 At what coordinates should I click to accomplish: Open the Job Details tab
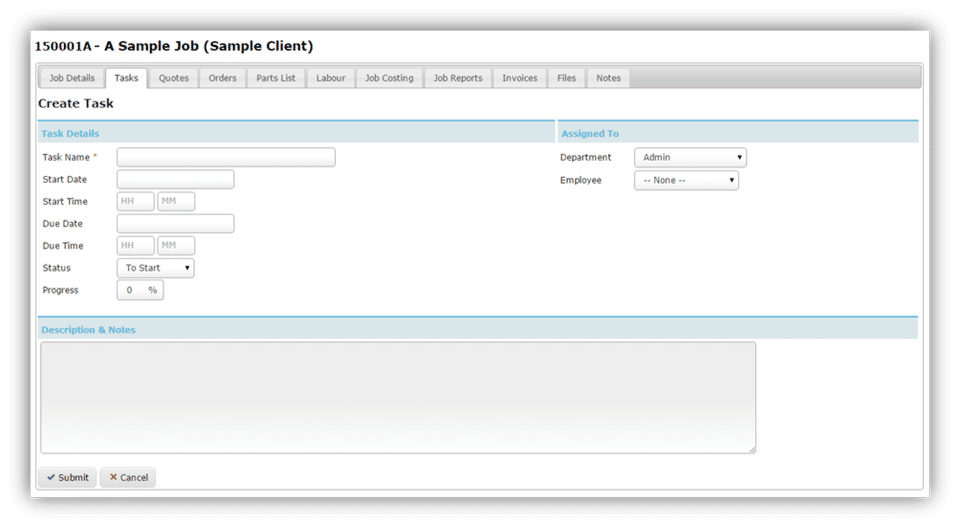click(72, 78)
